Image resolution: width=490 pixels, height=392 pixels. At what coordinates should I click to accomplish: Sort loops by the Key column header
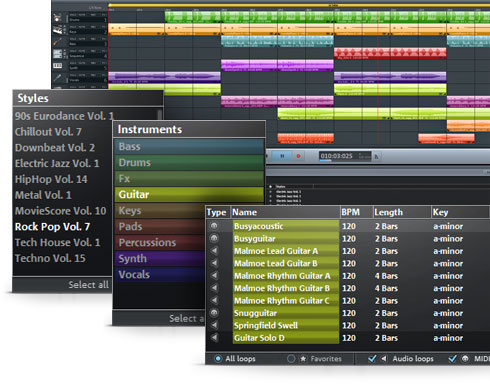[x=460, y=212]
